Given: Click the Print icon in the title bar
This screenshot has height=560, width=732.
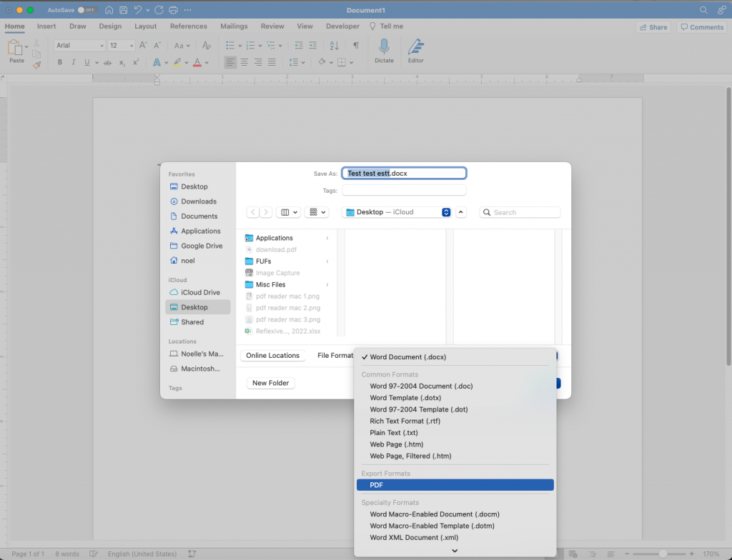Looking at the screenshot, I should (173, 10).
